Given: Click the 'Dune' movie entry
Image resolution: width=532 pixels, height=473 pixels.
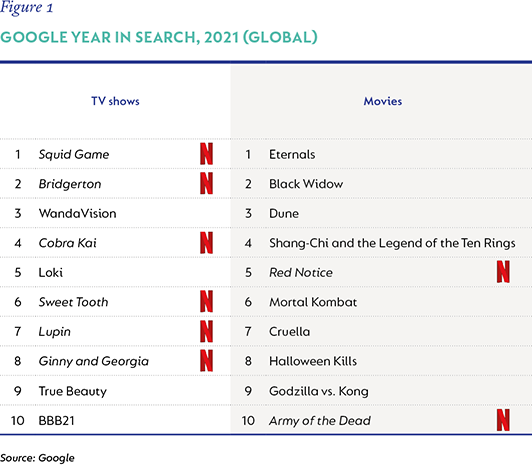Looking at the screenshot, I should 284,213.
